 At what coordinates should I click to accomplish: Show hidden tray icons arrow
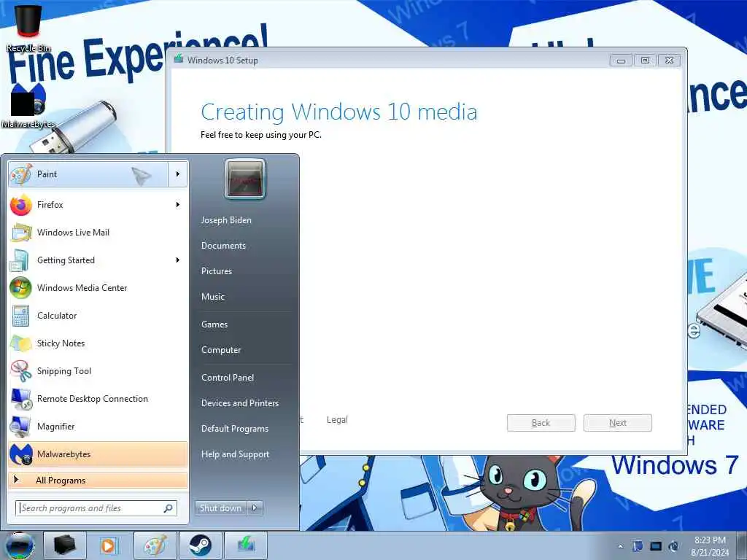[620, 546]
